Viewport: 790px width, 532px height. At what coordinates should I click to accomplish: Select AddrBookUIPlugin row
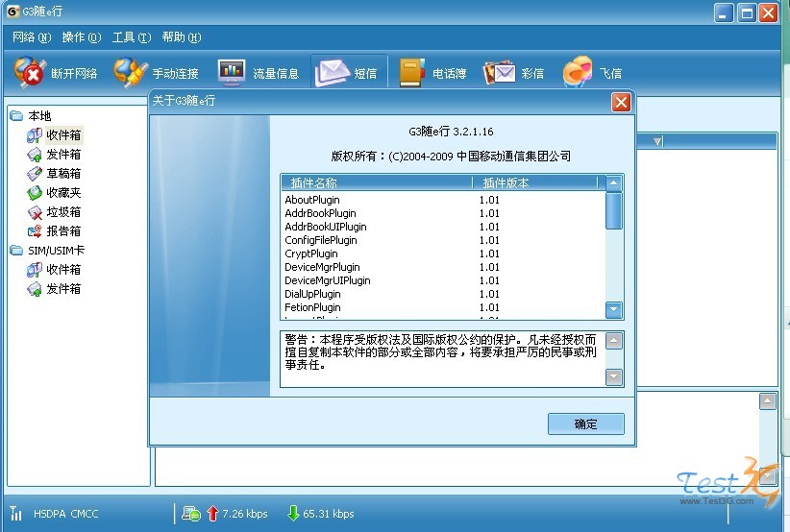[x=443, y=227]
